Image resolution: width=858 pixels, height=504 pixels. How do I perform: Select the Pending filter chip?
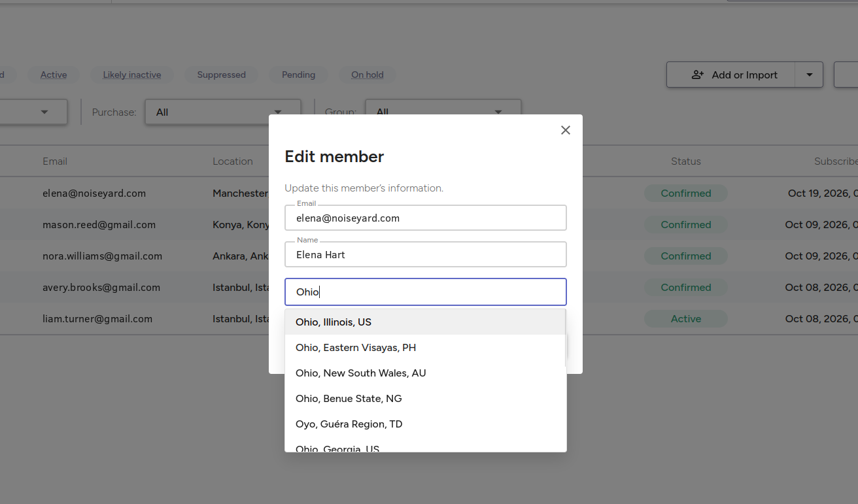tap(298, 75)
